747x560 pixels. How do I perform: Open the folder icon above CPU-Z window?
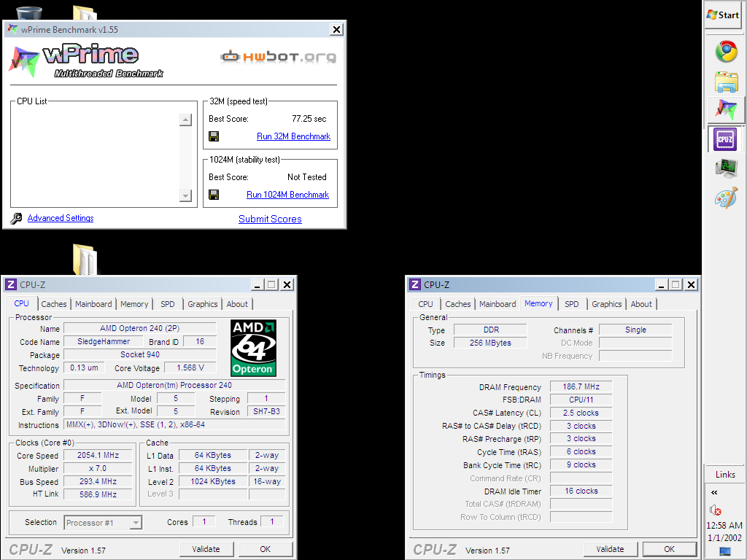pos(86,260)
